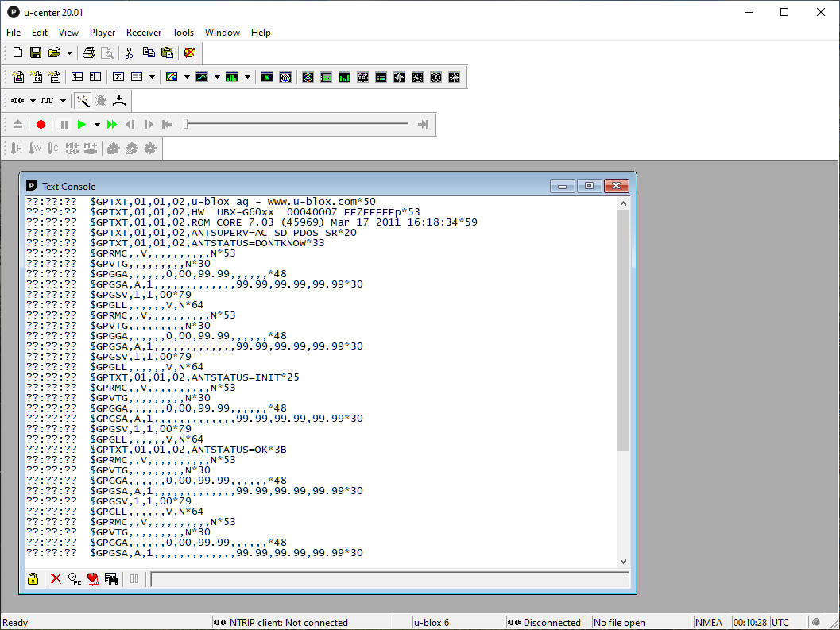Toggle the autobauding magic wand button
This screenshot has height=630, width=840.
point(83,100)
